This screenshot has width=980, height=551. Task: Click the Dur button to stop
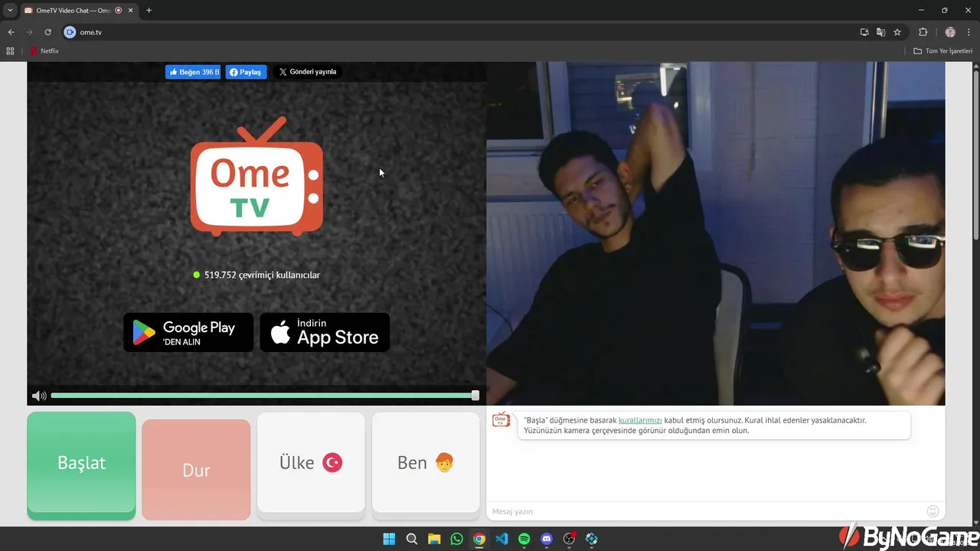[196, 470]
